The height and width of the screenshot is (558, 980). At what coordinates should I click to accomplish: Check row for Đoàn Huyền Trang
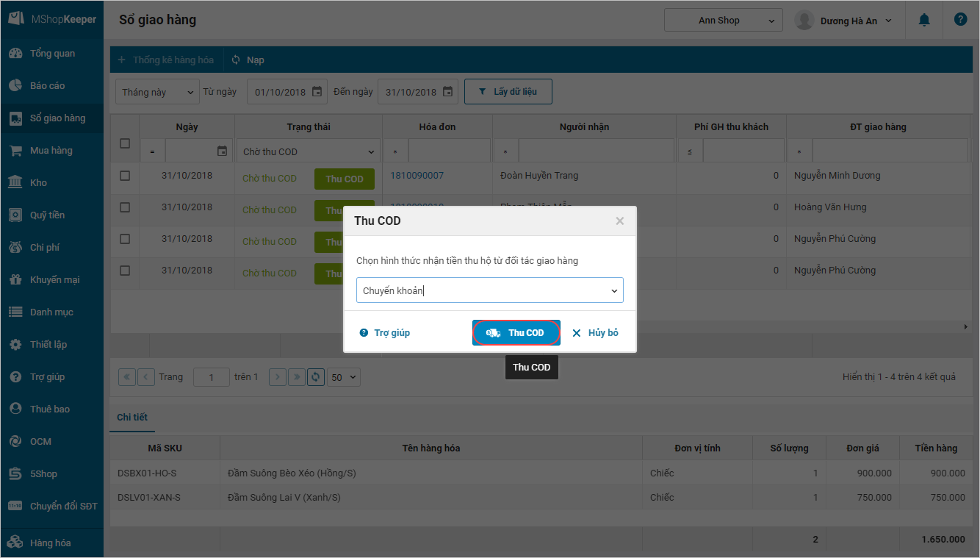(x=125, y=176)
